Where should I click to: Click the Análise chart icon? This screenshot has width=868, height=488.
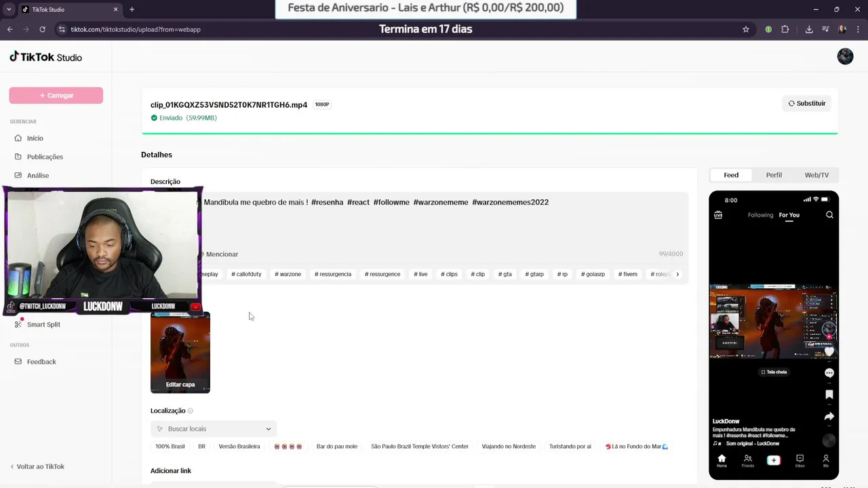pyautogui.click(x=18, y=175)
